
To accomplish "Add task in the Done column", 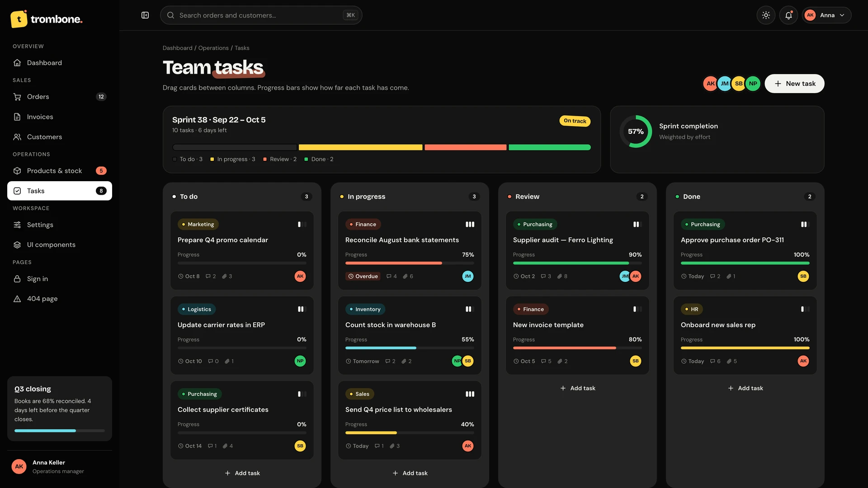I will 745,388.
